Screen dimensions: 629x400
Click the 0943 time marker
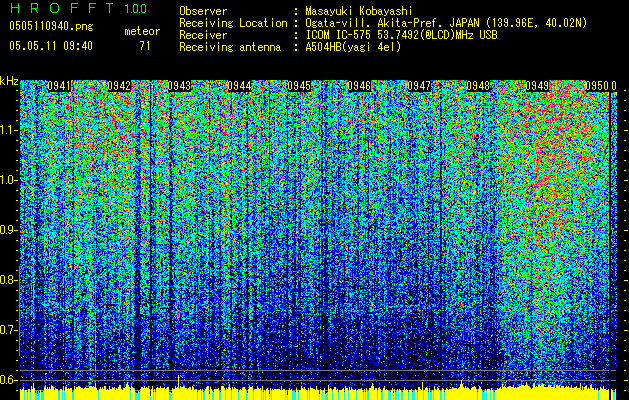[x=179, y=86]
